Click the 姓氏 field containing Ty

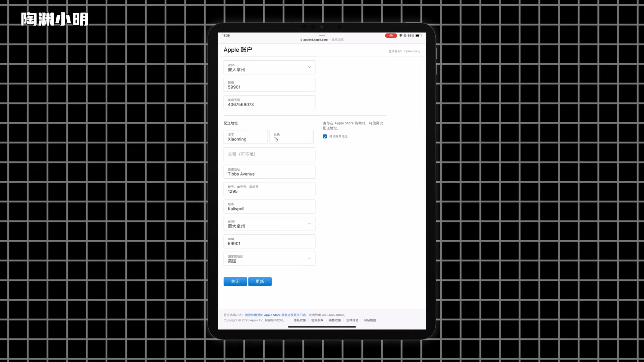291,137
